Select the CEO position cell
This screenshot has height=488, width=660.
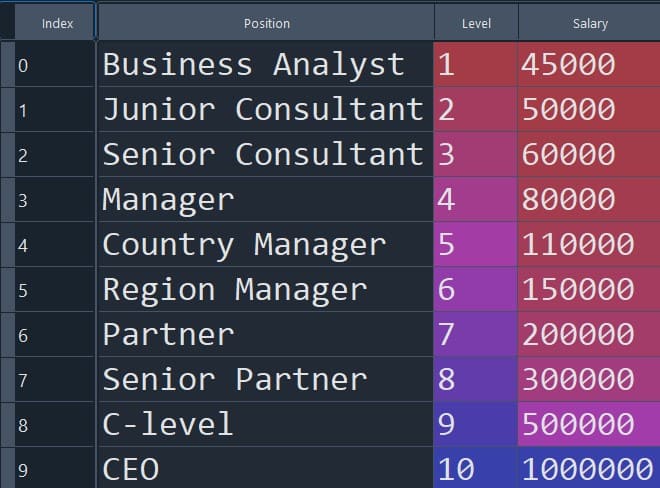[x=131, y=469]
